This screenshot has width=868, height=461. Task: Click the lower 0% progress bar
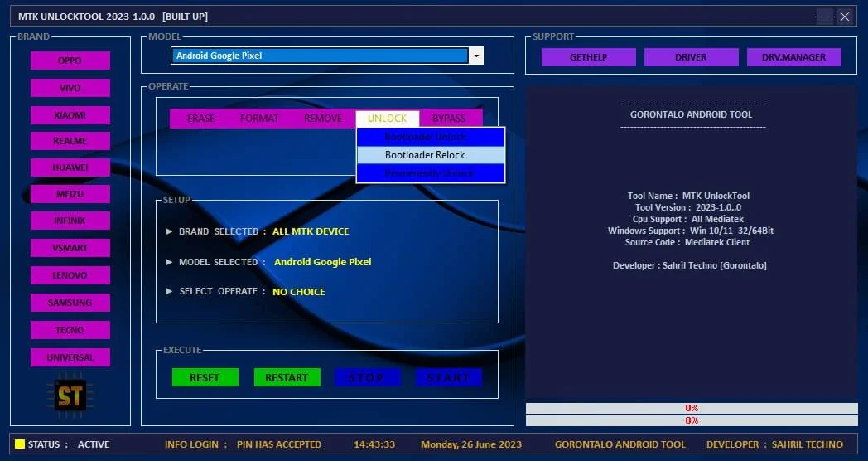click(x=692, y=420)
